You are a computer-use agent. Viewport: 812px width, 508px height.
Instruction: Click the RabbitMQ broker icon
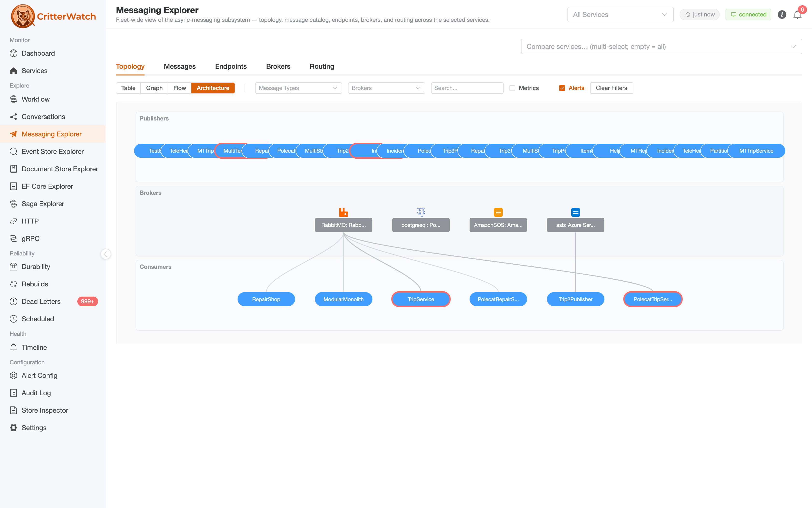point(344,212)
